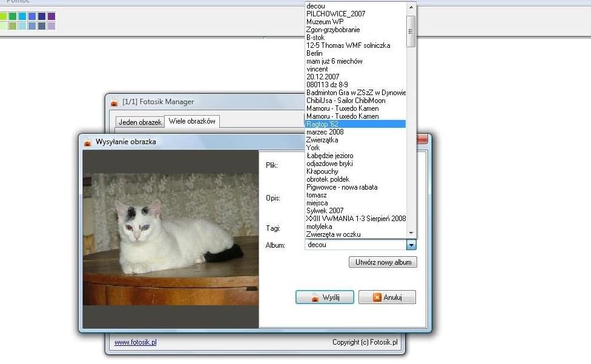This screenshot has height=364, width=591.
Task: Select 'ChibiUsa - Sailor ChibiMoon' album
Action: pyautogui.click(x=355, y=101)
